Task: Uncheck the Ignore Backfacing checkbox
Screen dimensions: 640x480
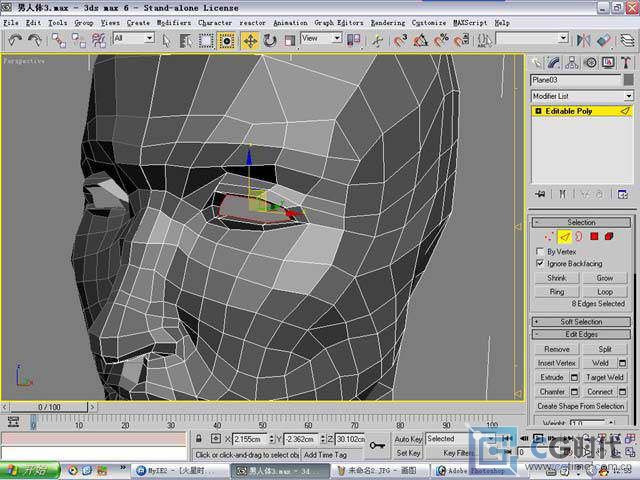Action: coord(540,263)
